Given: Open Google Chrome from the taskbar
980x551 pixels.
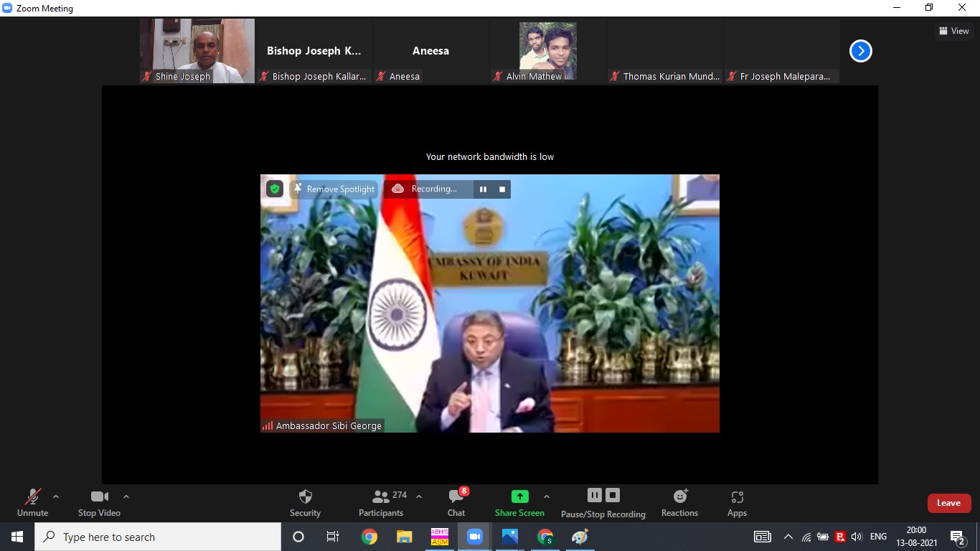Looking at the screenshot, I should pyautogui.click(x=369, y=537).
